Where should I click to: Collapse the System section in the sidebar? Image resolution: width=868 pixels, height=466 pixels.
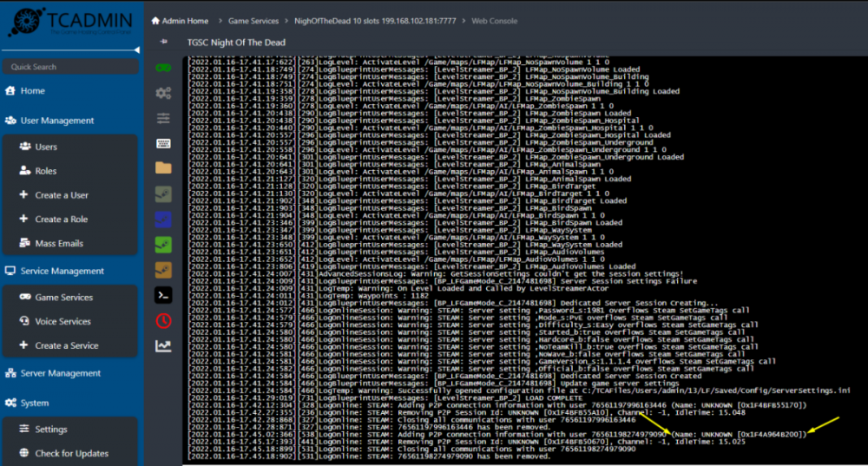click(35, 403)
